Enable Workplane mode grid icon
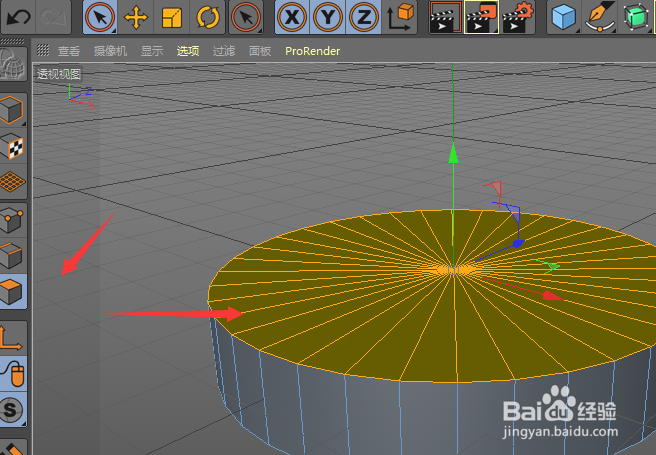The height and width of the screenshot is (455, 656). pos(13,182)
